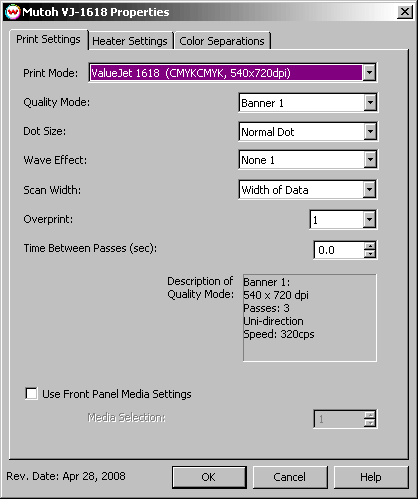Open the Scan Width dropdown arrow
418x499 pixels.
click(x=369, y=190)
